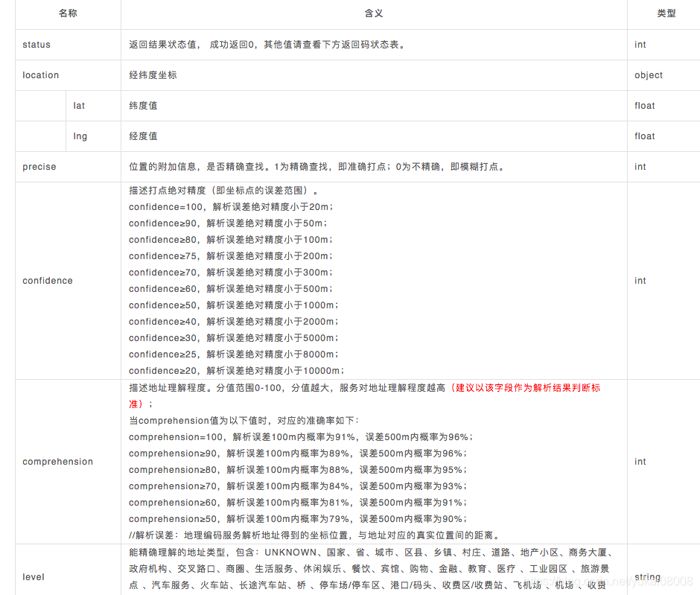Click the string type in level row
Viewport: 700px width, 595px height.
pyautogui.click(x=647, y=576)
